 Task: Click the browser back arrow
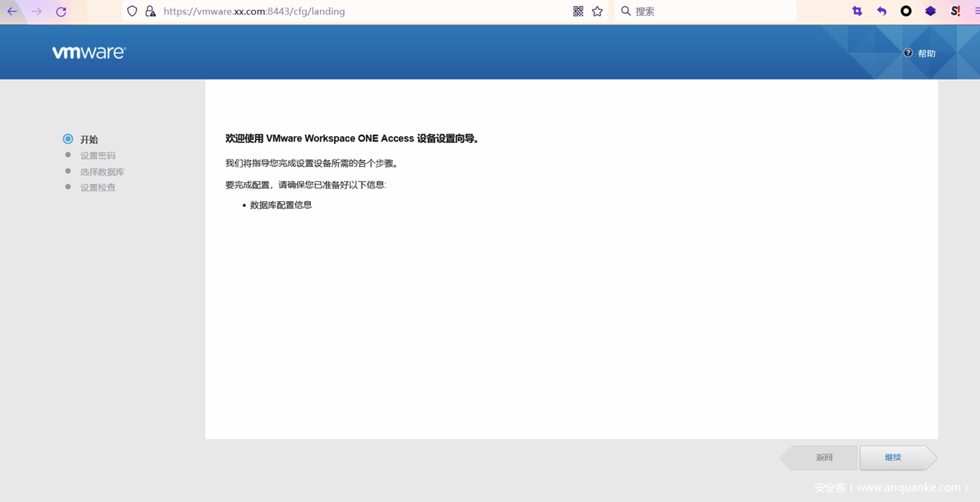point(12,11)
